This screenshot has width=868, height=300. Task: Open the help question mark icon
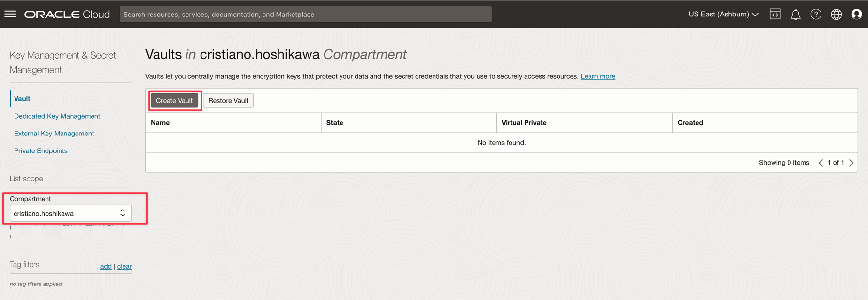tap(816, 14)
